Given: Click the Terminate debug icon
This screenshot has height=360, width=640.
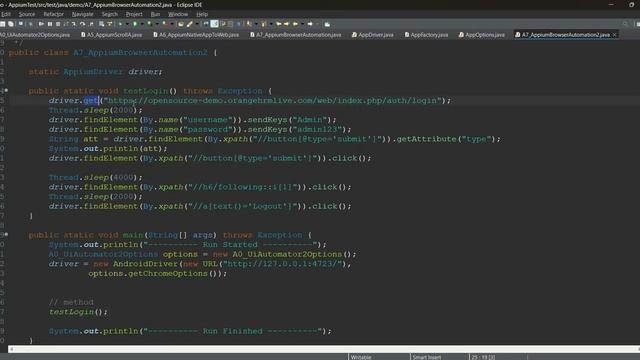Looking at the screenshot, I should coord(58,24).
